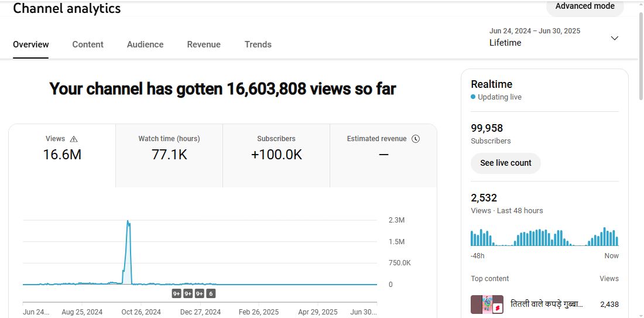Click the See live count button
Image resolution: width=644 pixels, height=318 pixels.
(x=506, y=163)
